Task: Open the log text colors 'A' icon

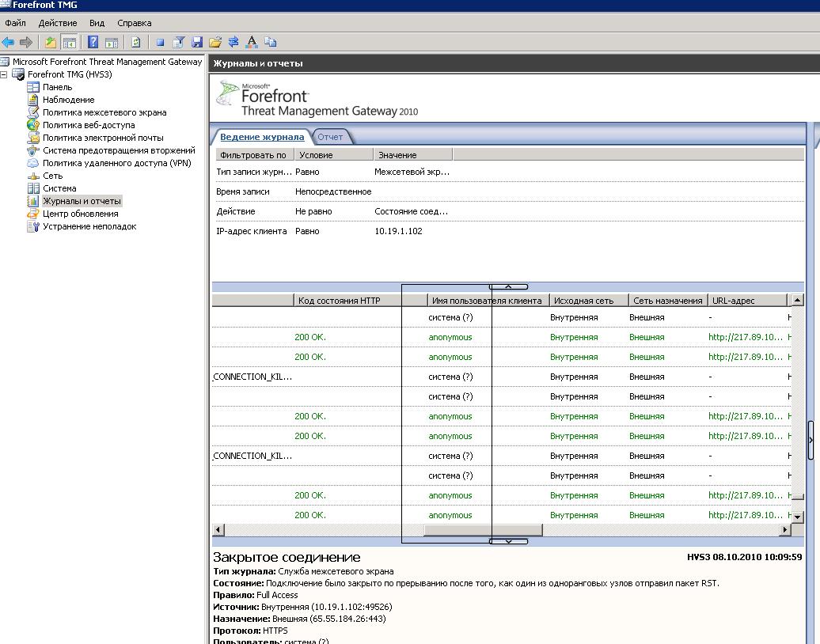Action: [x=252, y=42]
